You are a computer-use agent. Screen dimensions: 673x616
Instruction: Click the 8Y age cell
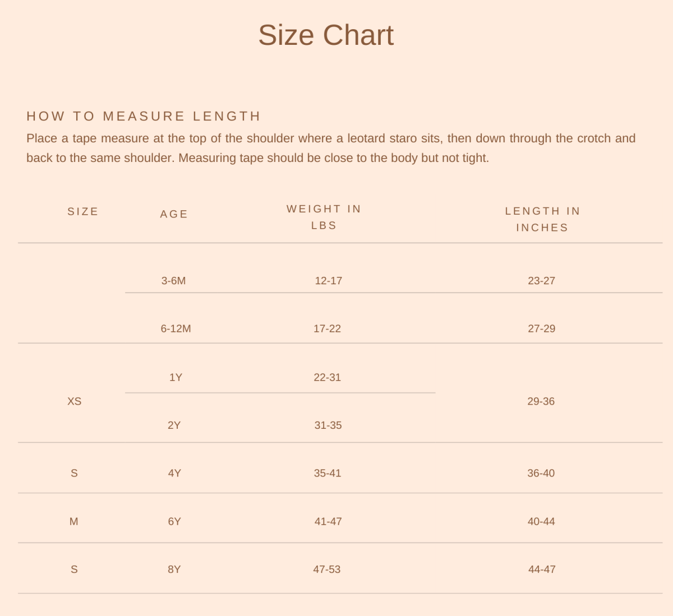(174, 569)
